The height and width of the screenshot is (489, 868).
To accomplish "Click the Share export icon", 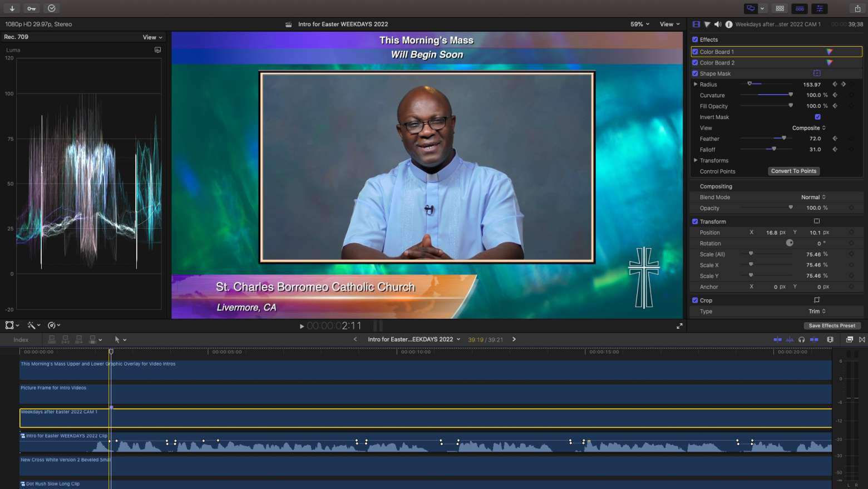I will click(x=857, y=8).
